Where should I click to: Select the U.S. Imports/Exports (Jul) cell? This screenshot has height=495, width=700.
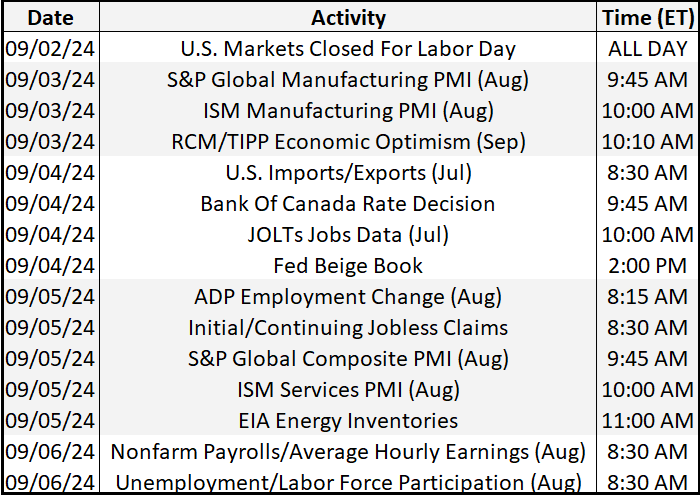pyautogui.click(x=348, y=172)
